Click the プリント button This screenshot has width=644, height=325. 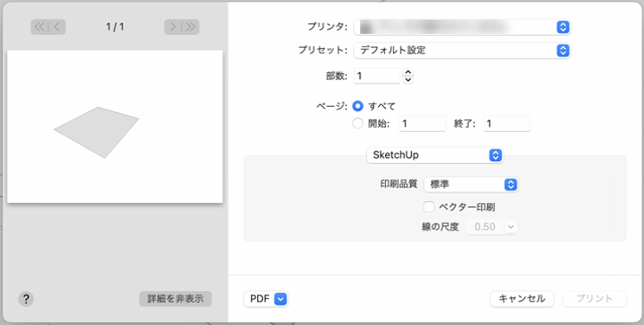595,298
